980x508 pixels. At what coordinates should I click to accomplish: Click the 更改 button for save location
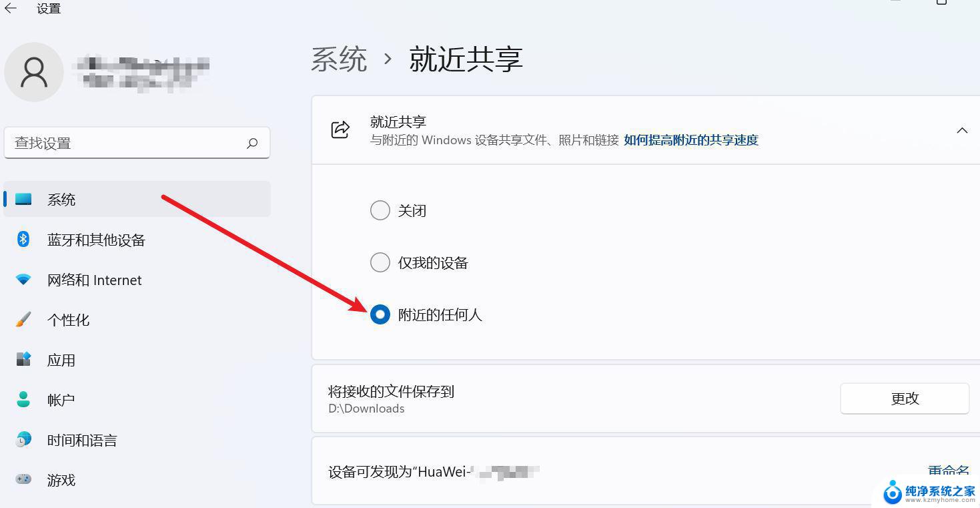click(905, 399)
